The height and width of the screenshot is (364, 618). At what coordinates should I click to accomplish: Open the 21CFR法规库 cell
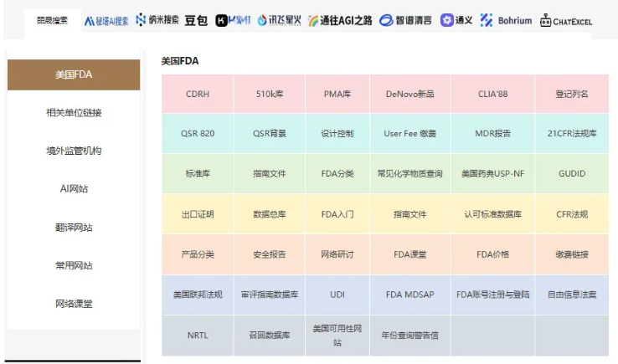pos(572,134)
